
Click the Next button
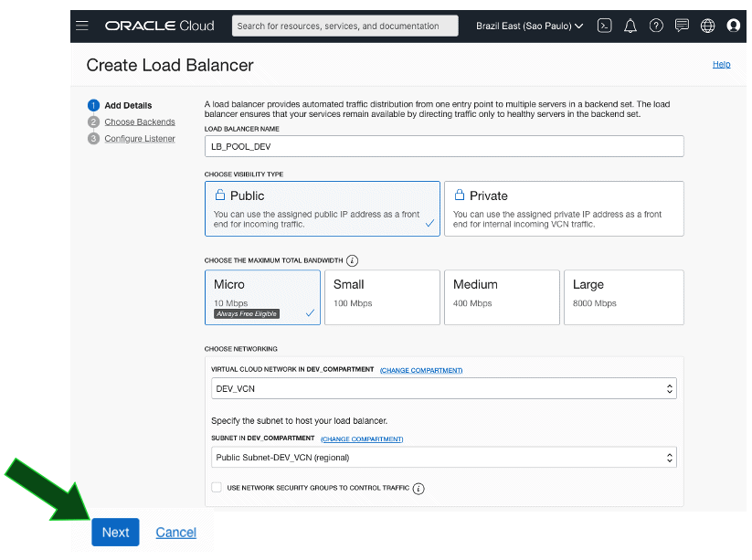[115, 533]
